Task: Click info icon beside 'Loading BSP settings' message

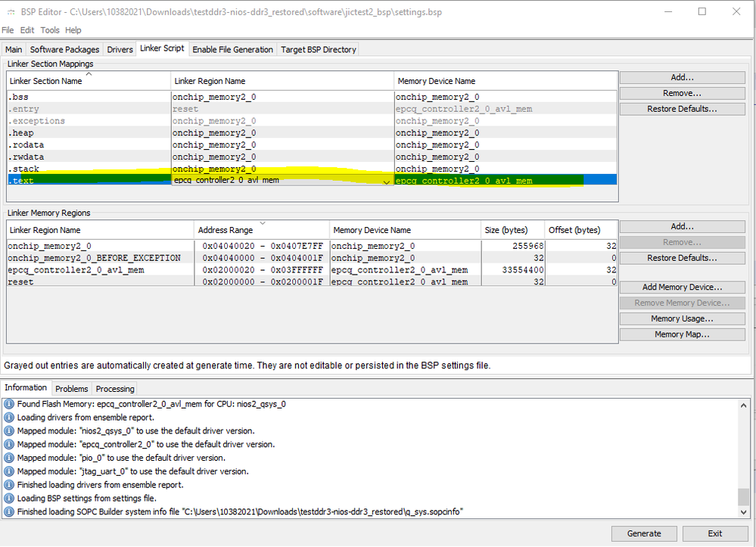Action: [x=10, y=499]
